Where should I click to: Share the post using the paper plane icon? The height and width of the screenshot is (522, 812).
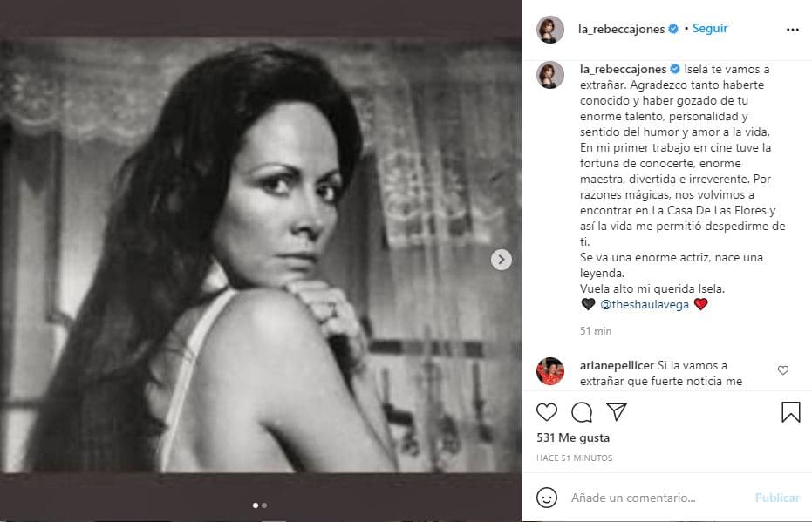618,411
